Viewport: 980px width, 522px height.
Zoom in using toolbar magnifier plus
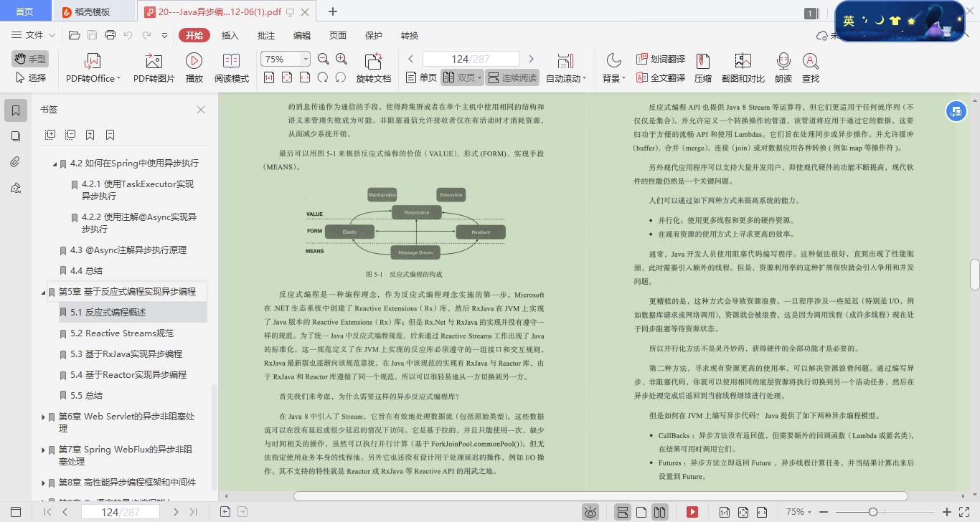(341, 59)
